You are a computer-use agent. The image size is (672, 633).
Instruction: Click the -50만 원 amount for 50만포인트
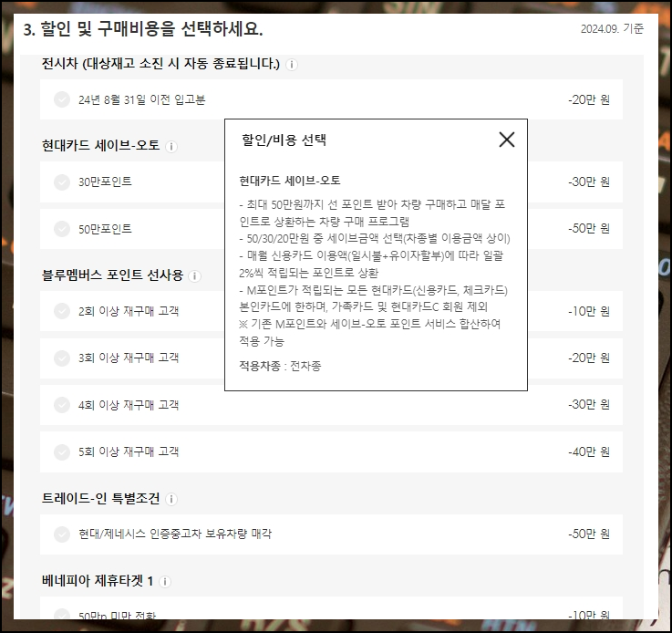[589, 228]
